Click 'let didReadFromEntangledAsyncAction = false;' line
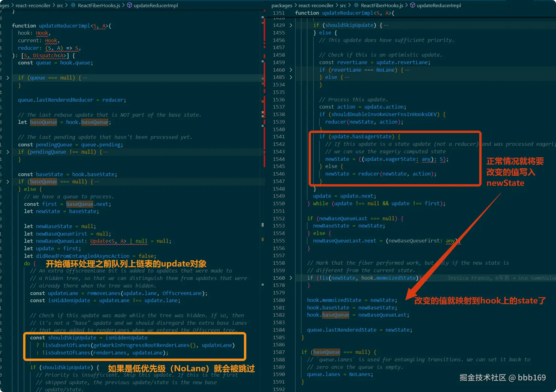This screenshot has width=556, height=392. tap(90, 256)
